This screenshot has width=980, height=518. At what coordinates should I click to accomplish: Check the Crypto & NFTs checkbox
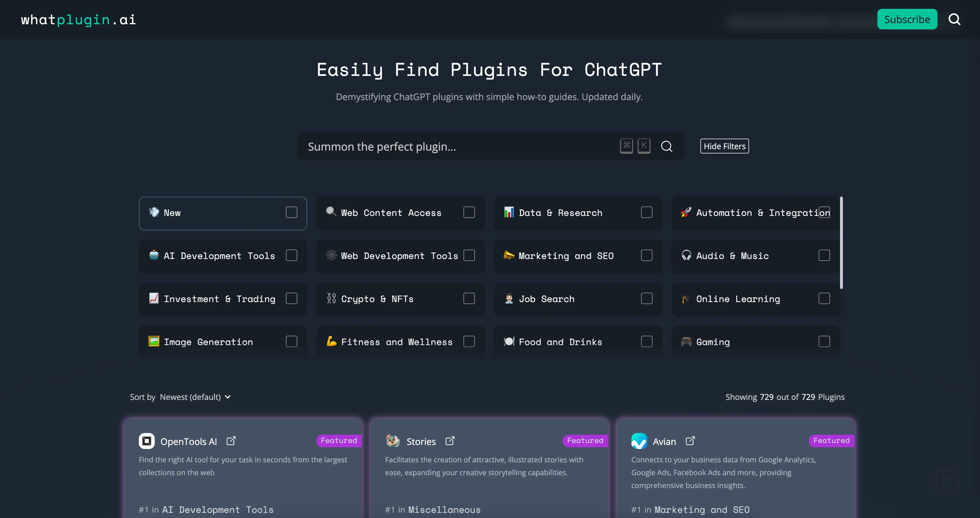469,298
